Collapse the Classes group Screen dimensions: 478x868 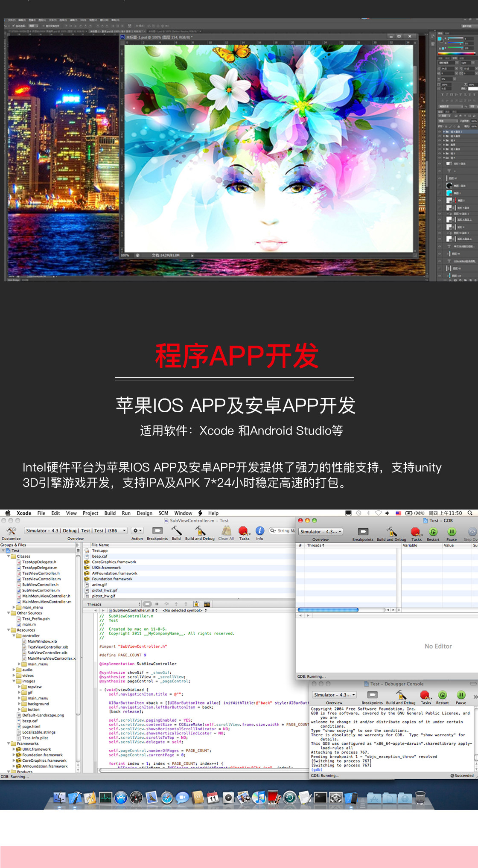point(8,556)
